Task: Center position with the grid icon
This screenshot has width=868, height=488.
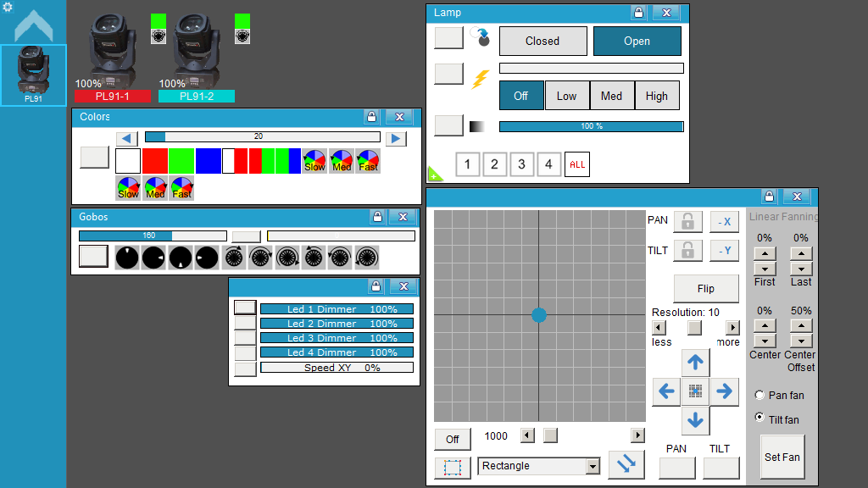Action: click(695, 391)
